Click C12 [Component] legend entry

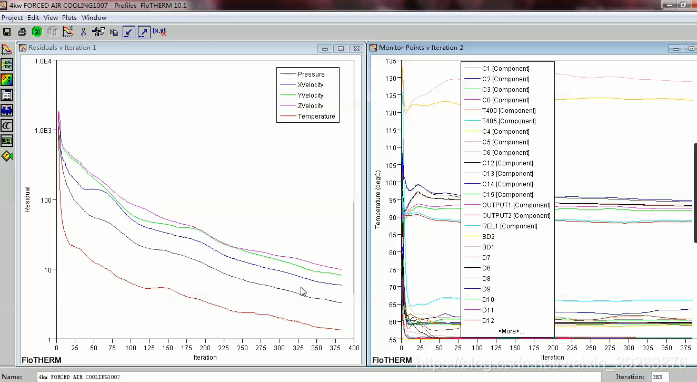(x=508, y=163)
